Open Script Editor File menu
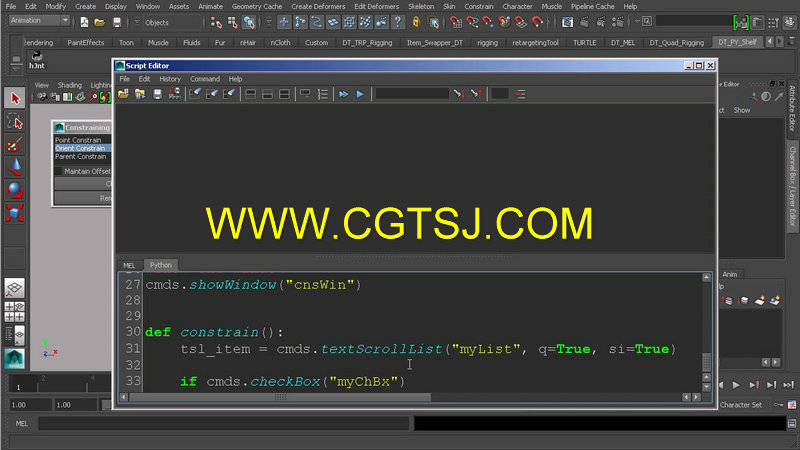Viewport: 800px width, 450px height. [x=124, y=79]
